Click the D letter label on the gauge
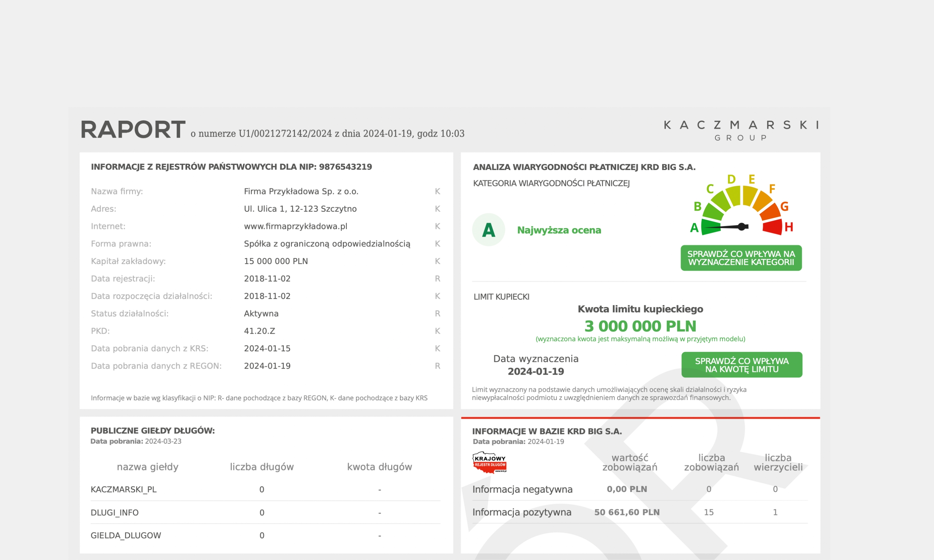The image size is (934, 560). [x=731, y=179]
